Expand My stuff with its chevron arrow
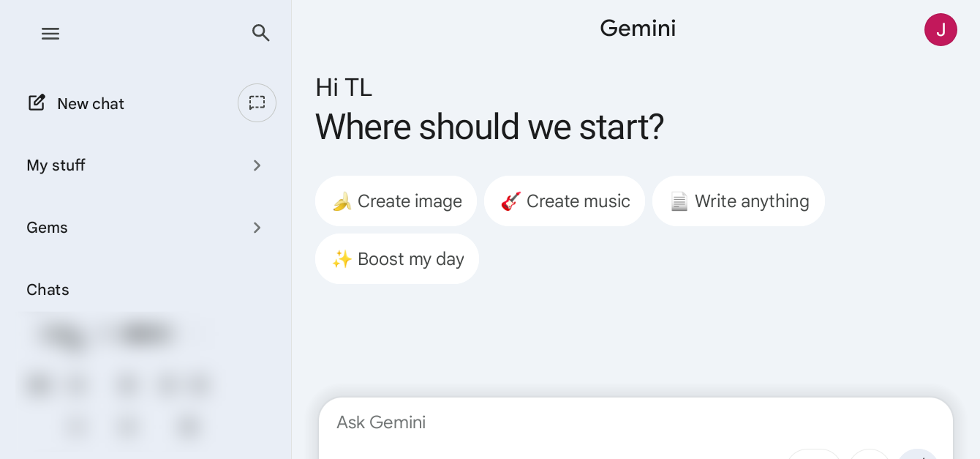The width and height of the screenshot is (980, 459). [257, 165]
